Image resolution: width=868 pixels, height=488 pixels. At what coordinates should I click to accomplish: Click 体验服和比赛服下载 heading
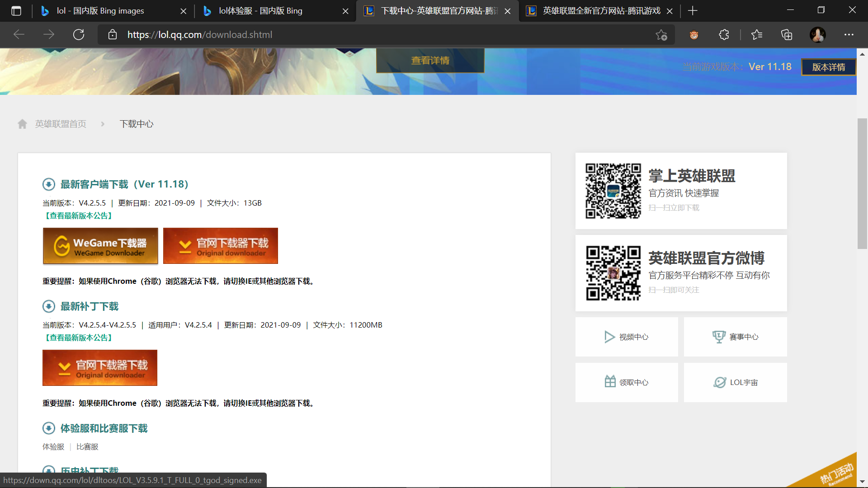(x=104, y=428)
